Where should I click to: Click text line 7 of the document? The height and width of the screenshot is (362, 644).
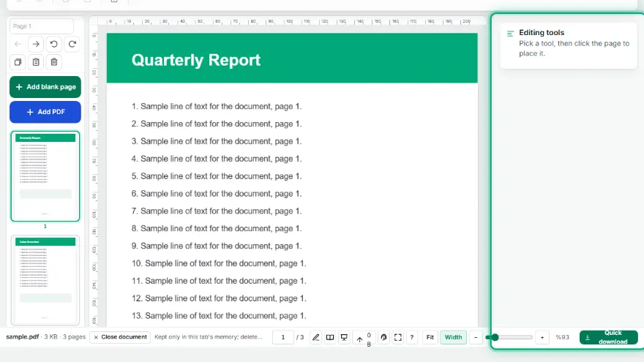[217, 211]
